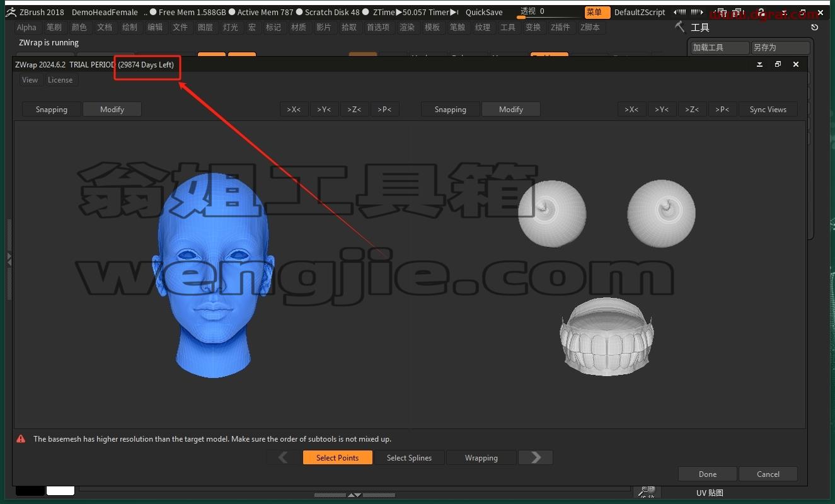Click right shelf divider arrows icon
The image size is (835, 504).
pos(697,12)
